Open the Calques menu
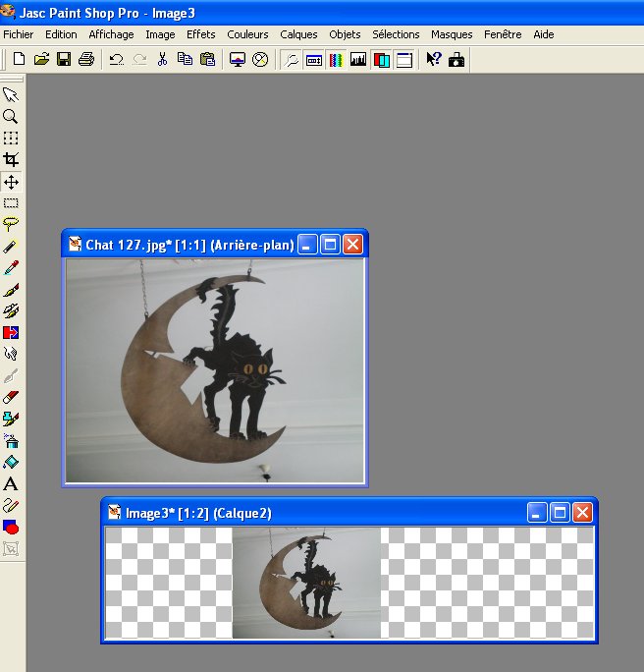 pyautogui.click(x=298, y=34)
